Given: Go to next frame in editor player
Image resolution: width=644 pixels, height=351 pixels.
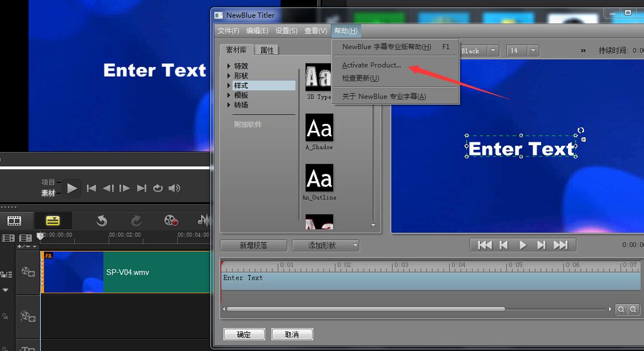Looking at the screenshot, I should point(125,188).
